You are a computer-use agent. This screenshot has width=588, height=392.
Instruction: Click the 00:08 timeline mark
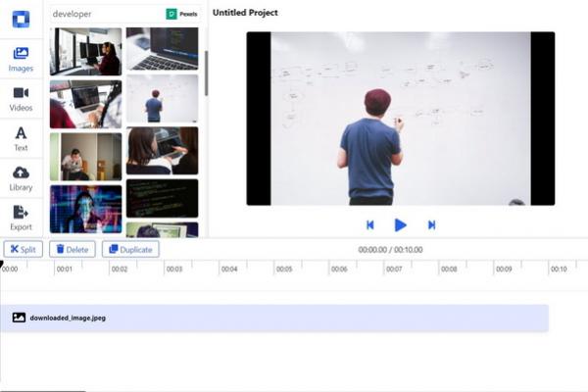coord(449,269)
